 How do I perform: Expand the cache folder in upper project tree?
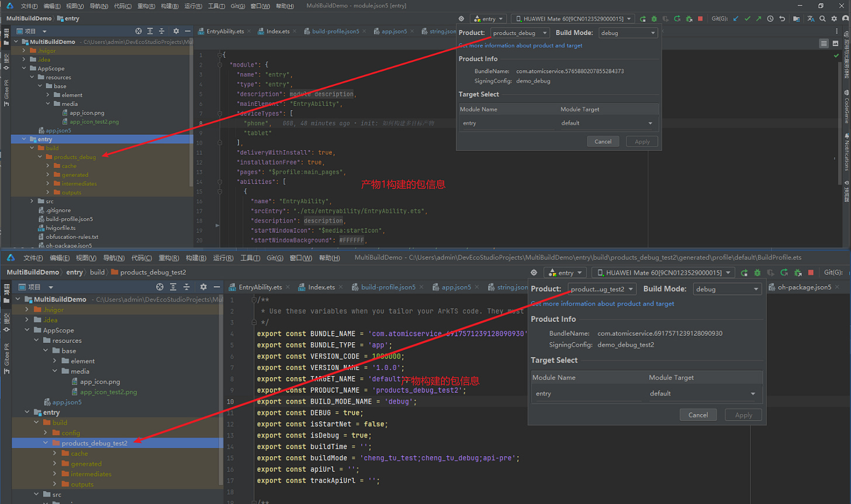pyautogui.click(x=48, y=166)
